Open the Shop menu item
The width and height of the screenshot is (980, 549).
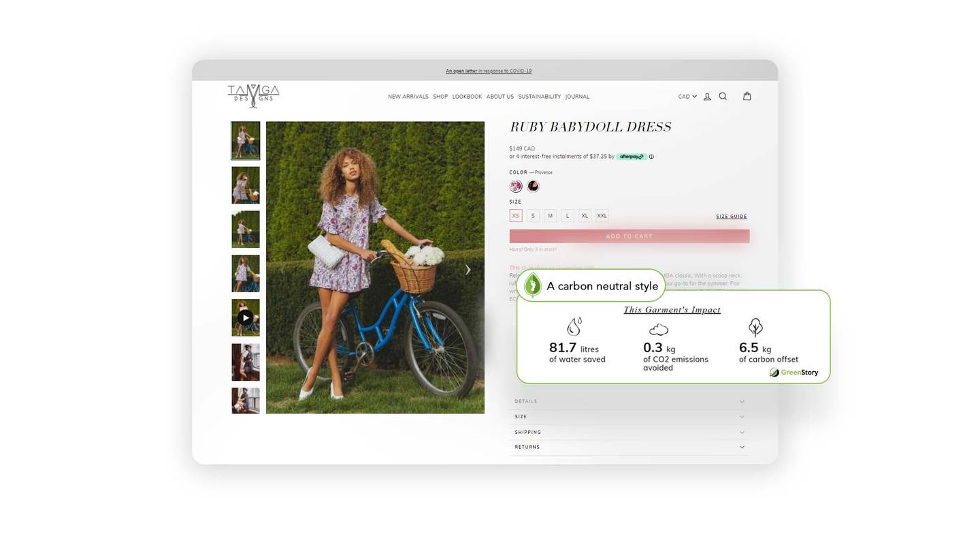click(x=440, y=97)
